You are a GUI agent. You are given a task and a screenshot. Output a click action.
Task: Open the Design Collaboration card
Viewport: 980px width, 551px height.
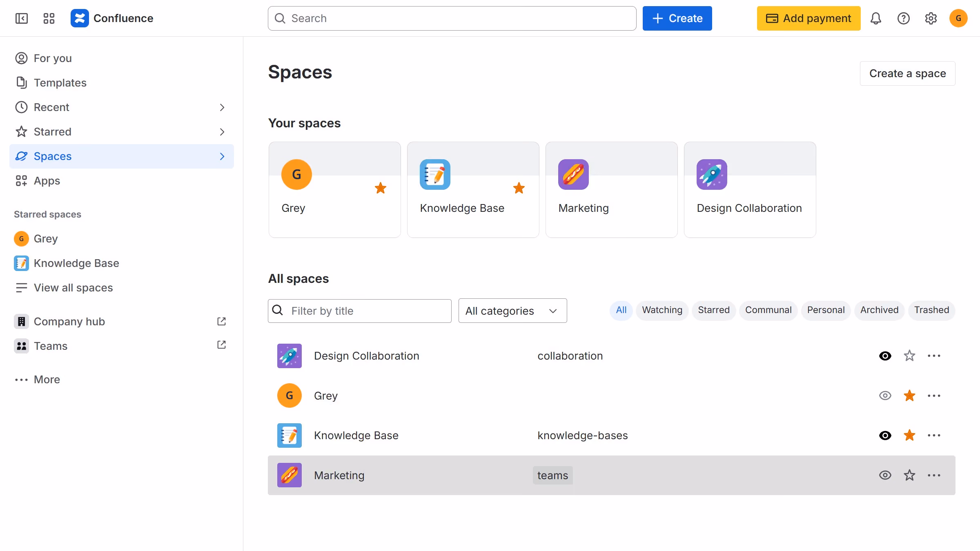point(750,190)
